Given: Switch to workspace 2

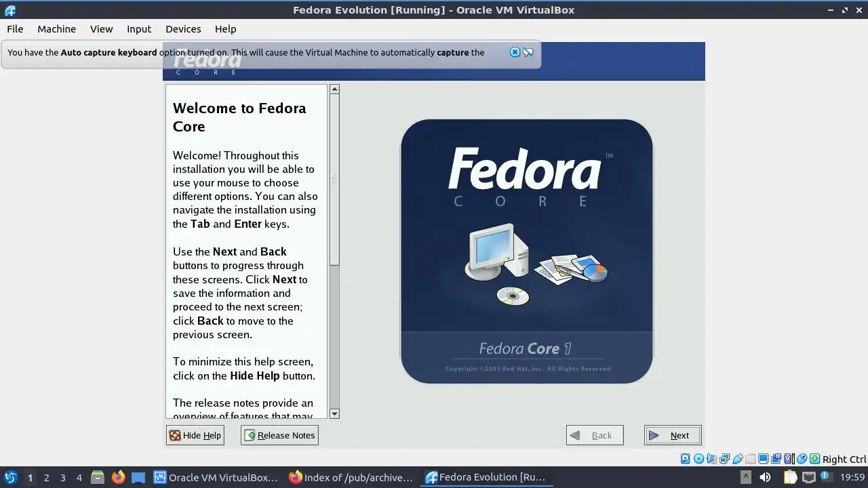Looking at the screenshot, I should click(x=46, y=477).
